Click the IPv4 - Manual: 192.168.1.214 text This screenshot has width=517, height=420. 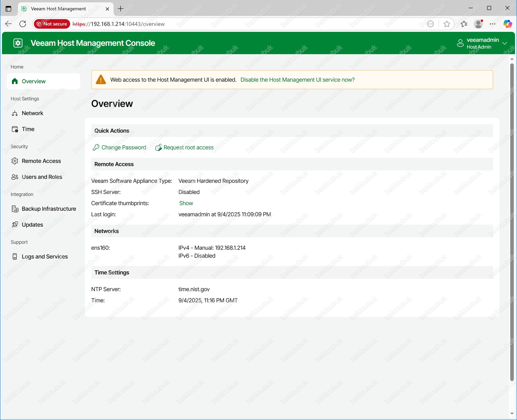212,248
